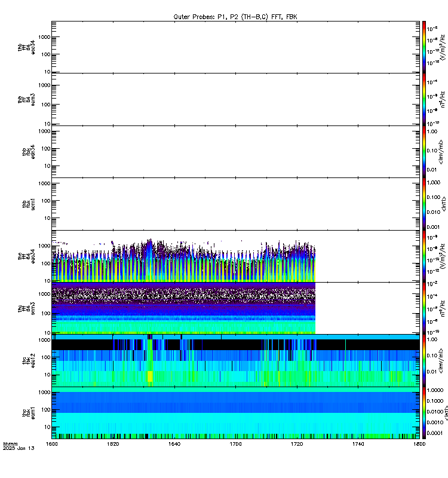Click the yellow burst in thc fbk edc12
448x478 pixels.
pos(150,376)
